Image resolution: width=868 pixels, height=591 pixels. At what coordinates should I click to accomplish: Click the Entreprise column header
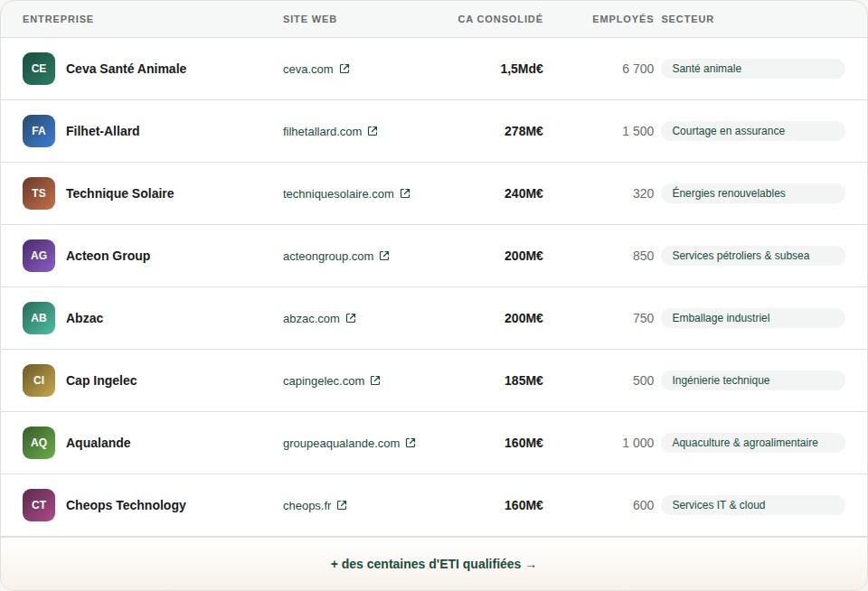pyautogui.click(x=58, y=19)
